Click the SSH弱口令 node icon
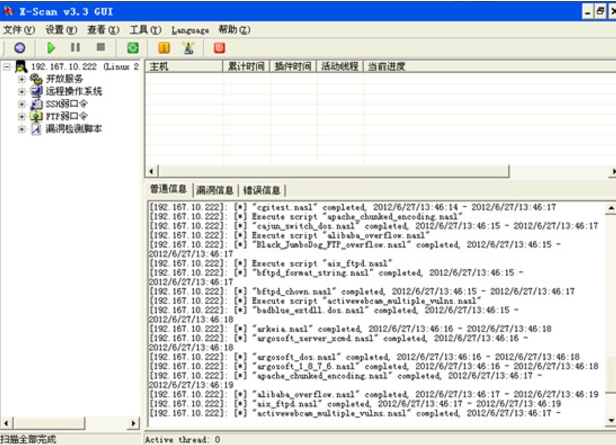This screenshot has width=616, height=445. click(36, 104)
